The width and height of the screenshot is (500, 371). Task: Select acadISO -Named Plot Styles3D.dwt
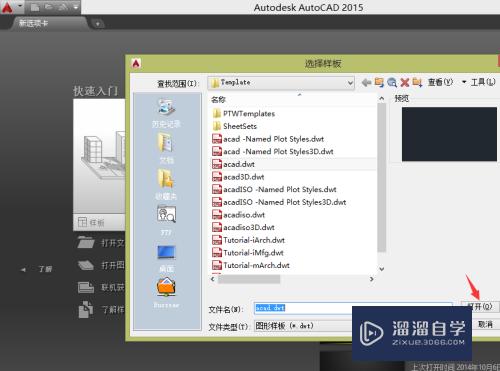pos(279,202)
